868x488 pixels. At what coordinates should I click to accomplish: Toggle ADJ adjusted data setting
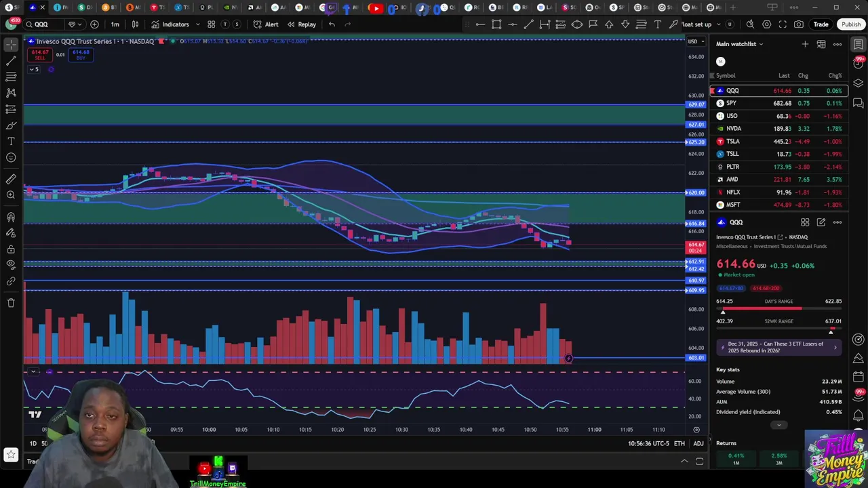click(698, 443)
